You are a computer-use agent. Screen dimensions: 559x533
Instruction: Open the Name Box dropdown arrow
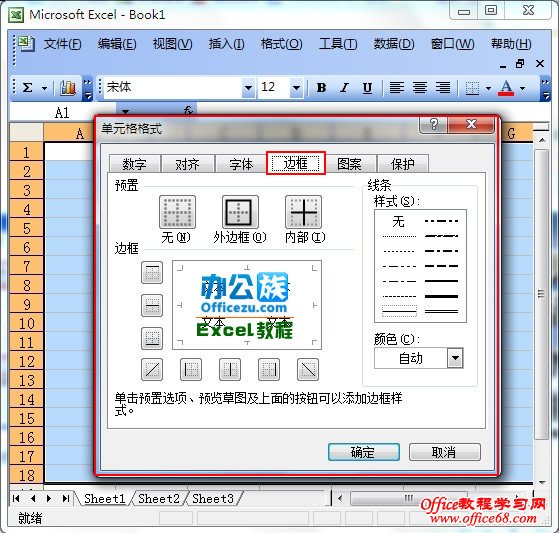click(125, 112)
